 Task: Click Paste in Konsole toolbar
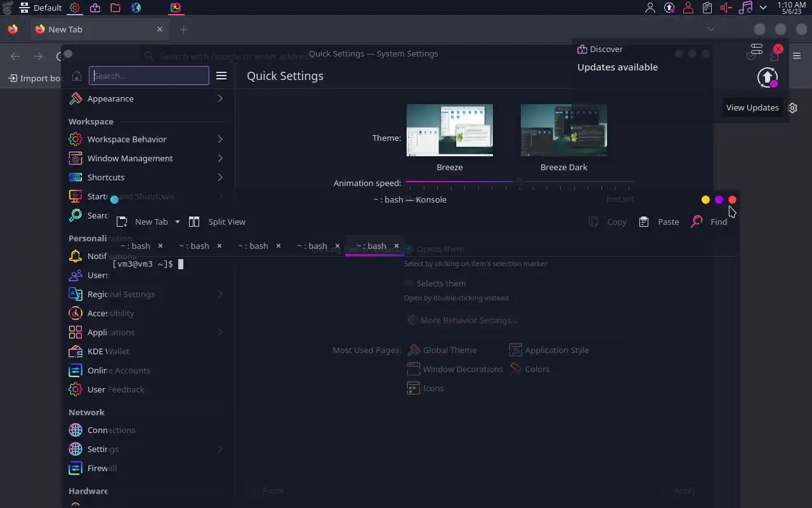[x=659, y=222]
